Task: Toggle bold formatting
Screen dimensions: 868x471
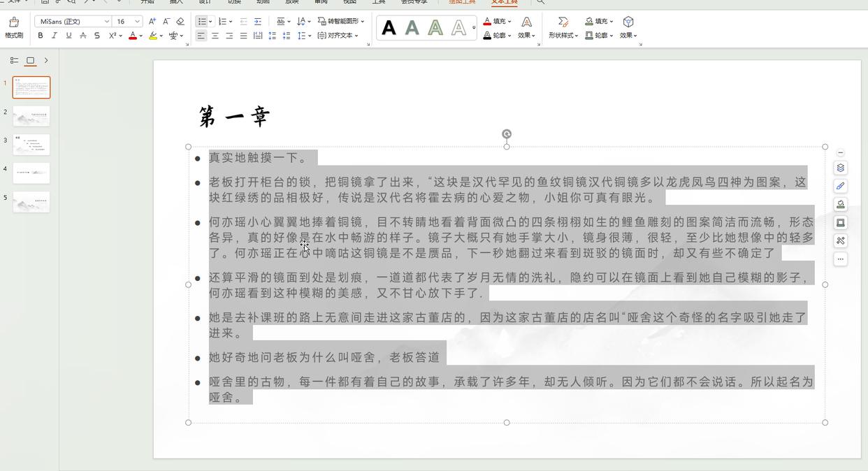Action: 41,36
